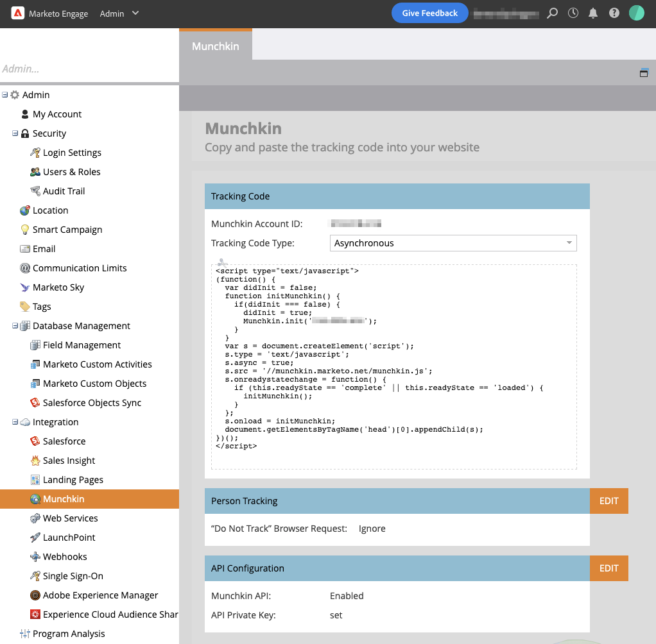The width and height of the screenshot is (656, 644).
Task: Edit Person Tracking settings
Action: coord(609,501)
